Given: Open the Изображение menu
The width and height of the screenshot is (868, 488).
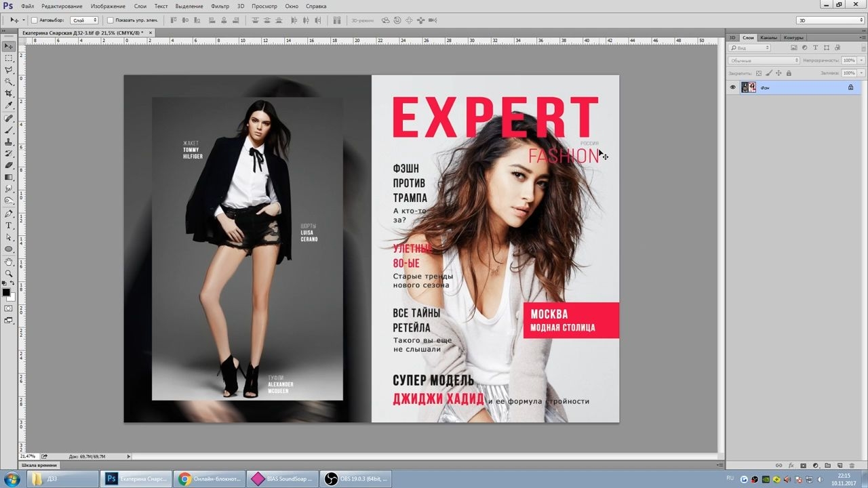Looking at the screenshot, I should point(107,6).
